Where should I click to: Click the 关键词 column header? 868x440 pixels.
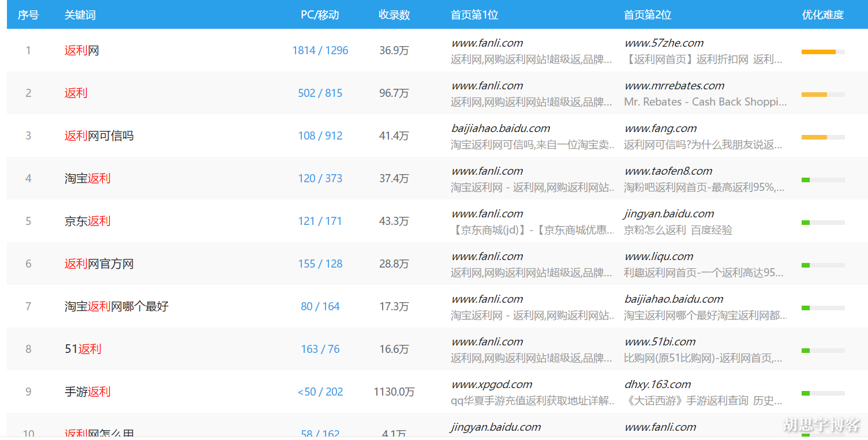[x=80, y=15]
